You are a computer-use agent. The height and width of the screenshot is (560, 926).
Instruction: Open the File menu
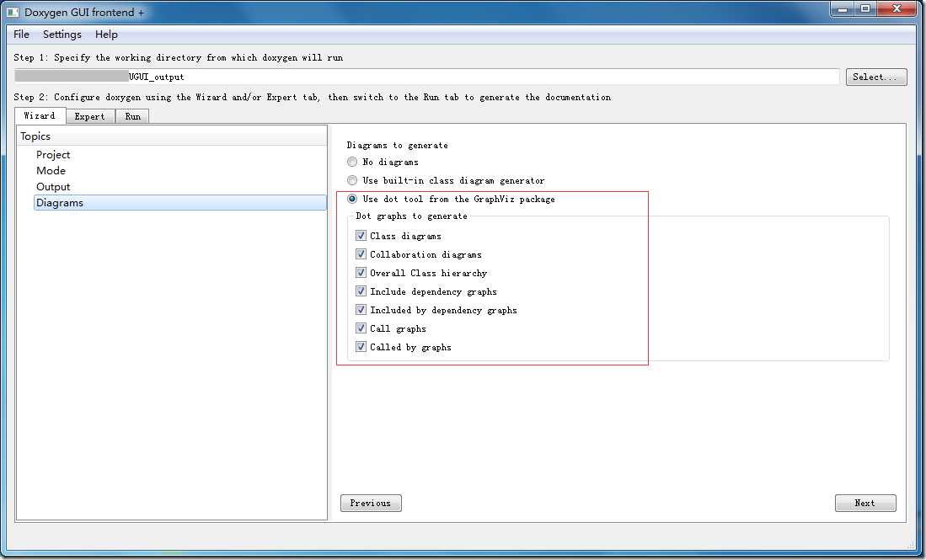[21, 35]
